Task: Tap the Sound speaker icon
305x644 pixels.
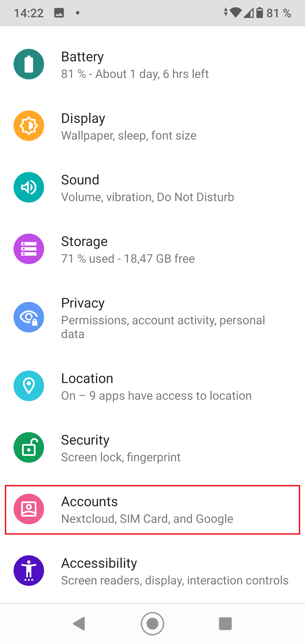Action: pyautogui.click(x=29, y=187)
